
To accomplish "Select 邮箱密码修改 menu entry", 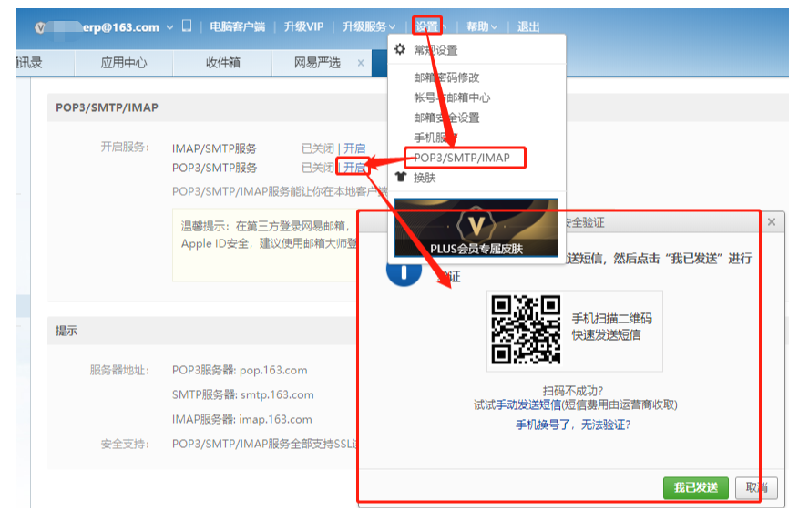I will (446, 77).
